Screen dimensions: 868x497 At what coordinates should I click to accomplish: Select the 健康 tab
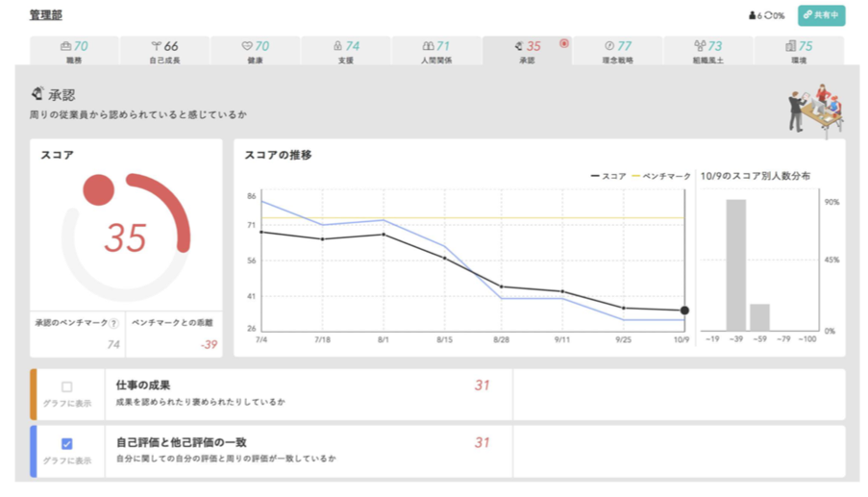point(255,51)
